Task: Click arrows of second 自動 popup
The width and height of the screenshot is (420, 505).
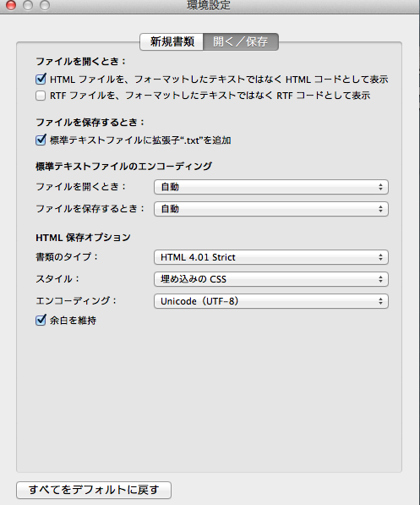Action: 381,209
